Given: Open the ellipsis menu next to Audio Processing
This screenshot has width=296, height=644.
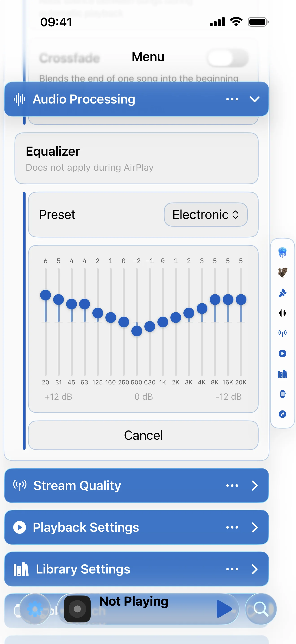Looking at the screenshot, I should [232, 99].
